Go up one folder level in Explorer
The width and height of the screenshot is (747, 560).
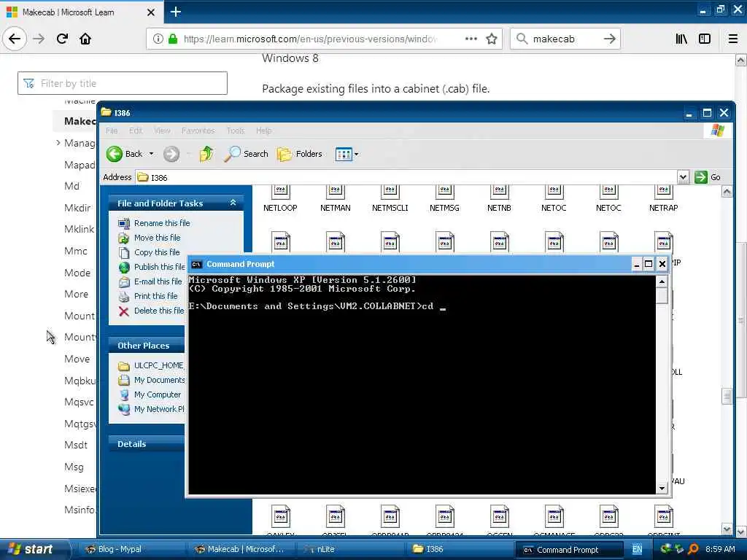click(206, 154)
